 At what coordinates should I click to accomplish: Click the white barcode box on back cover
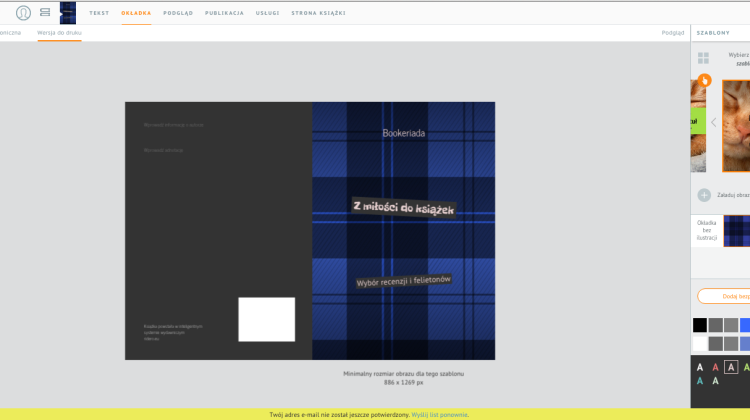(x=267, y=320)
